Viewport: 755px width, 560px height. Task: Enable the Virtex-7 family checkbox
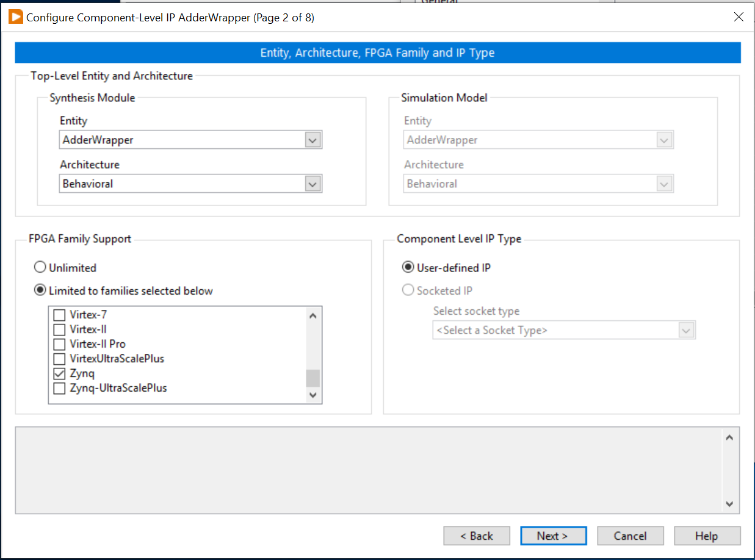pyautogui.click(x=59, y=314)
